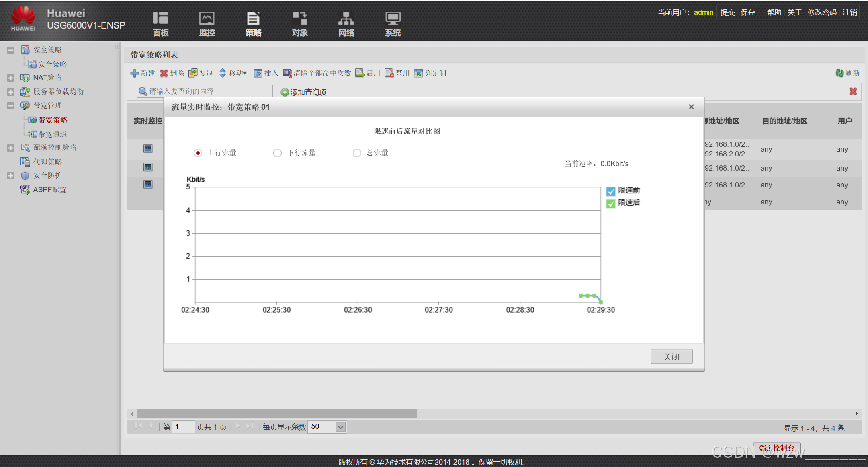868x467 pixels.
Task: Click the 关闭 button in dialog
Action: pos(671,356)
